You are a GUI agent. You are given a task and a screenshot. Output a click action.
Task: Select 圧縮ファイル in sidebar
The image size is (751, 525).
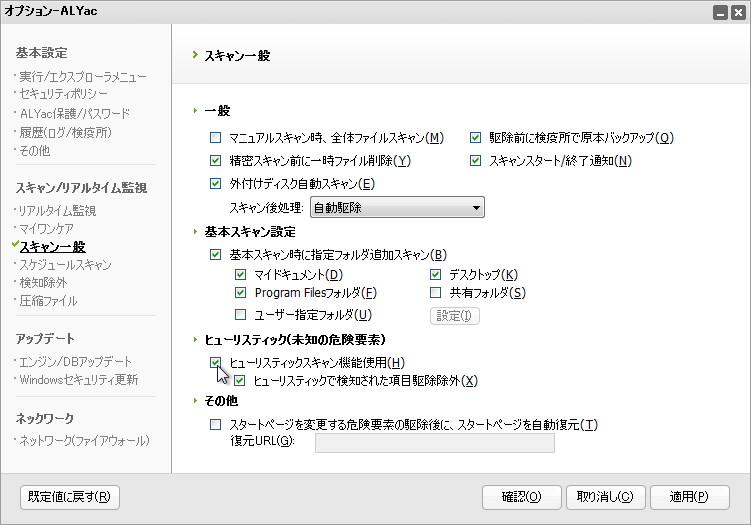48,301
